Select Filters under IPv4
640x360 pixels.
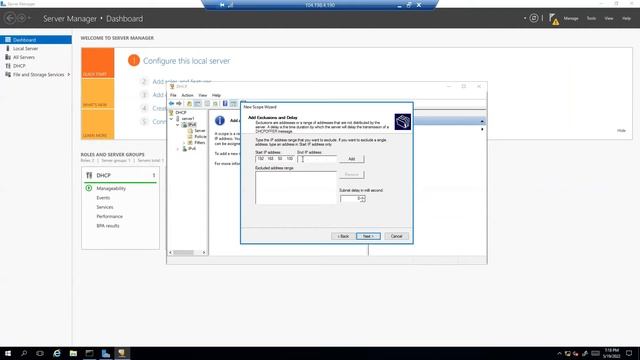pos(200,143)
